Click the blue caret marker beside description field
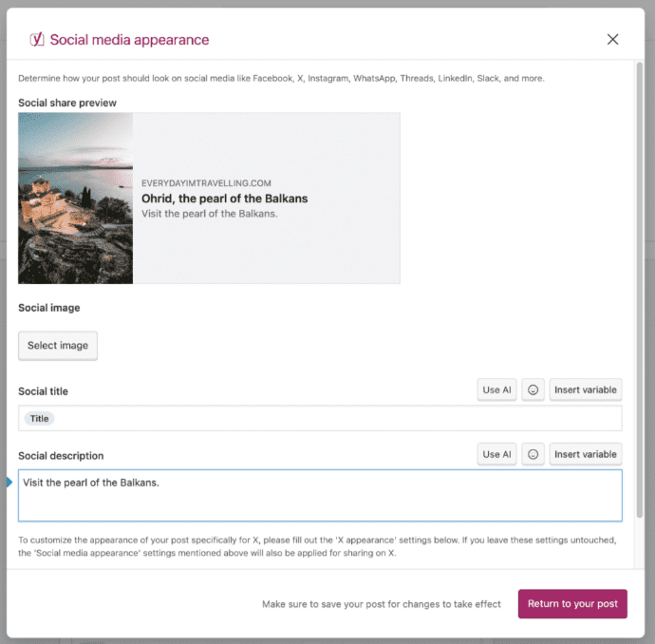The image size is (655, 644). tap(9, 483)
